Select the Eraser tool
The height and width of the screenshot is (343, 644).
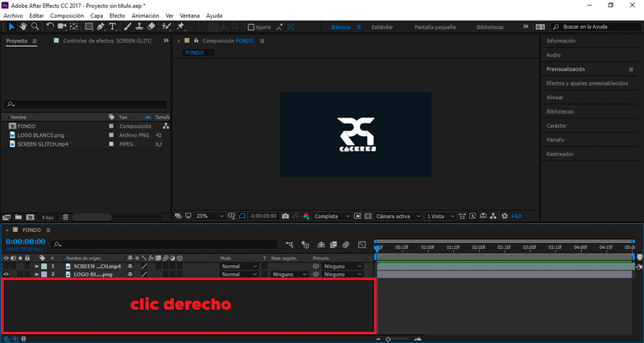click(151, 27)
